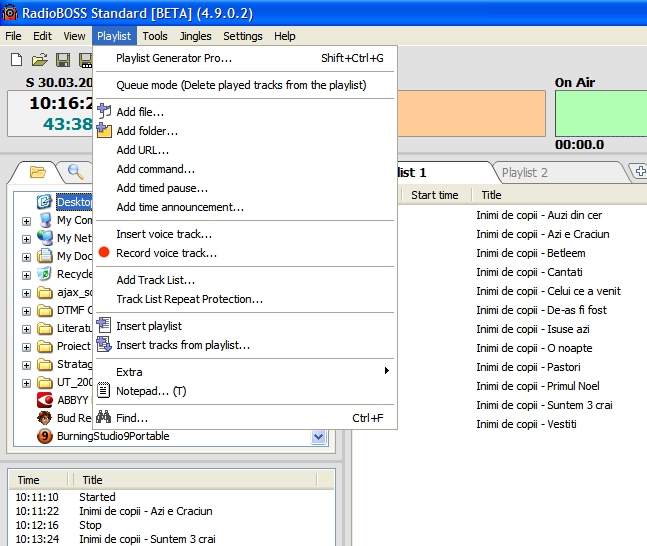
Task: Choose Insert voice track entry
Action: pyautogui.click(x=245, y=234)
